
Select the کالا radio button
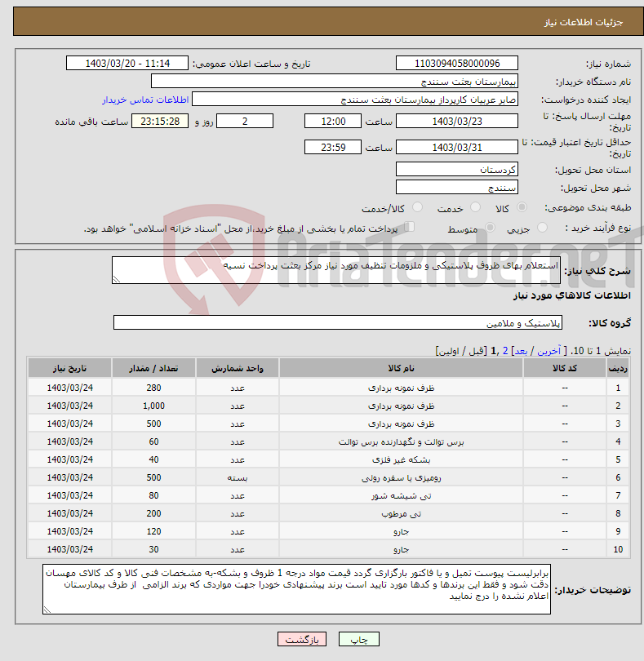pyautogui.click(x=522, y=207)
